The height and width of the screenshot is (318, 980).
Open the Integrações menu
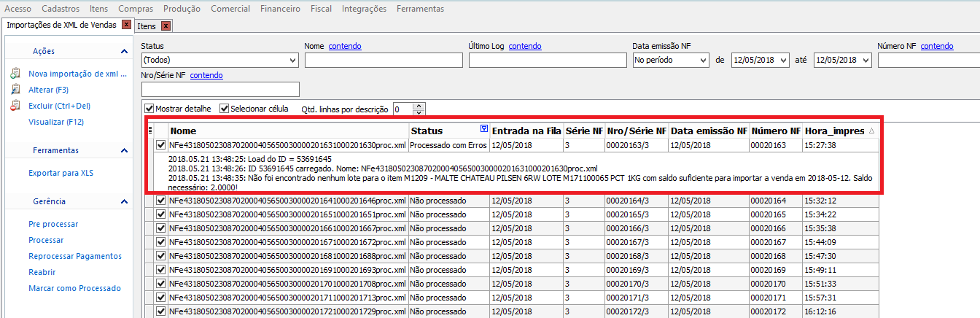(x=364, y=9)
